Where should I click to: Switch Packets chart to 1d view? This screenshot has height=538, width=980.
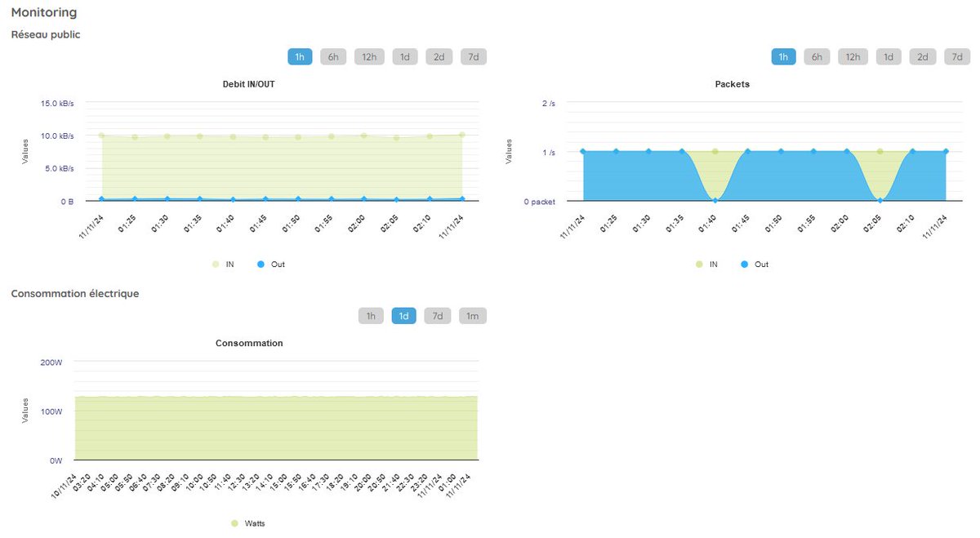point(889,56)
